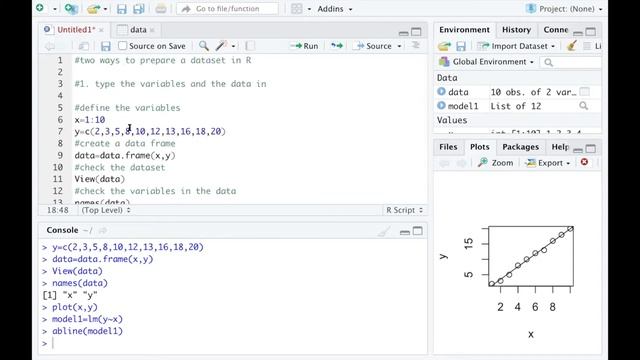This screenshot has width=640, height=360.
Task: Click the New File plus icon
Action: (40, 8)
